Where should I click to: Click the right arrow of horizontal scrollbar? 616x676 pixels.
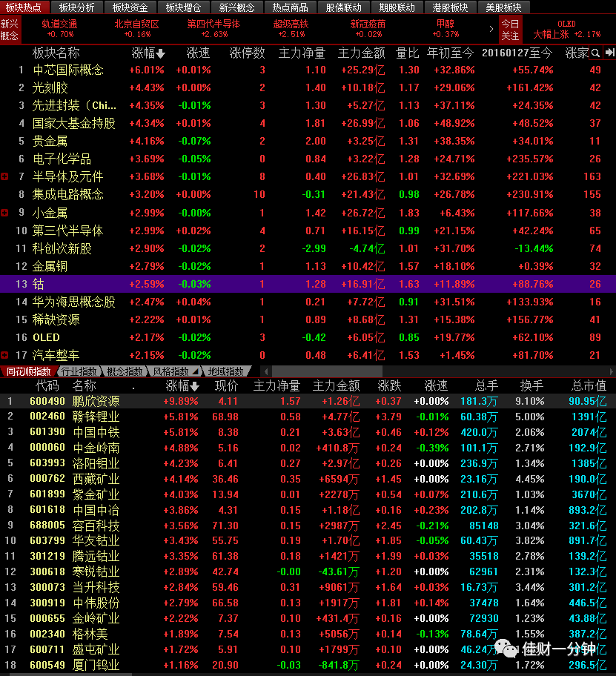click(x=612, y=371)
